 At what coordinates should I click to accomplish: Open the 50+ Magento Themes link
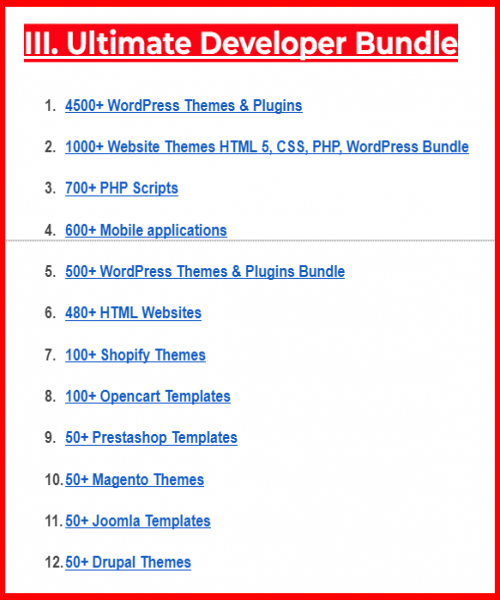coord(134,480)
